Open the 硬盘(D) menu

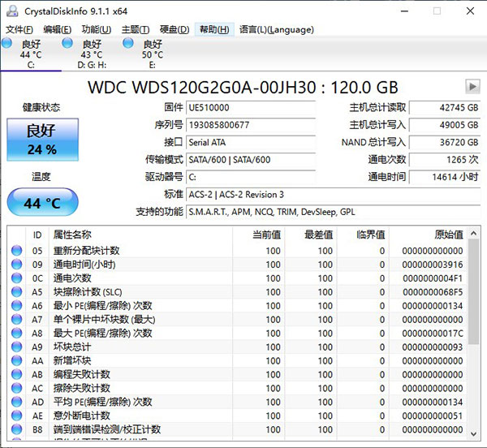pos(175,29)
